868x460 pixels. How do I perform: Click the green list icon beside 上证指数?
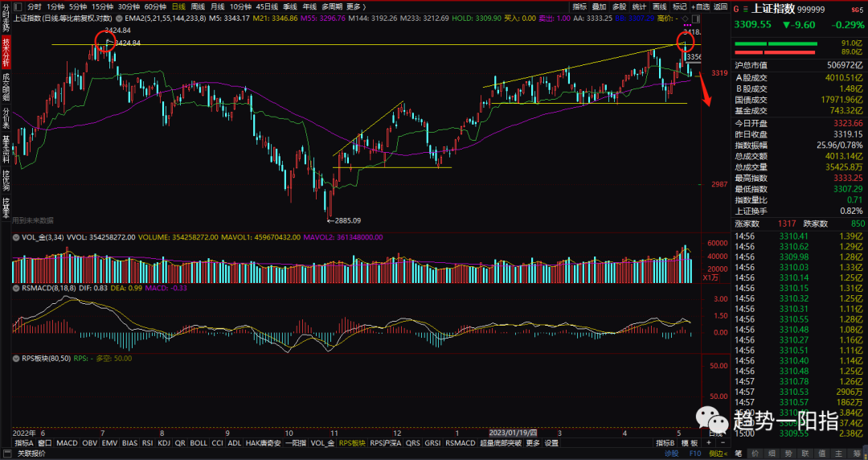pyautogui.click(x=746, y=9)
